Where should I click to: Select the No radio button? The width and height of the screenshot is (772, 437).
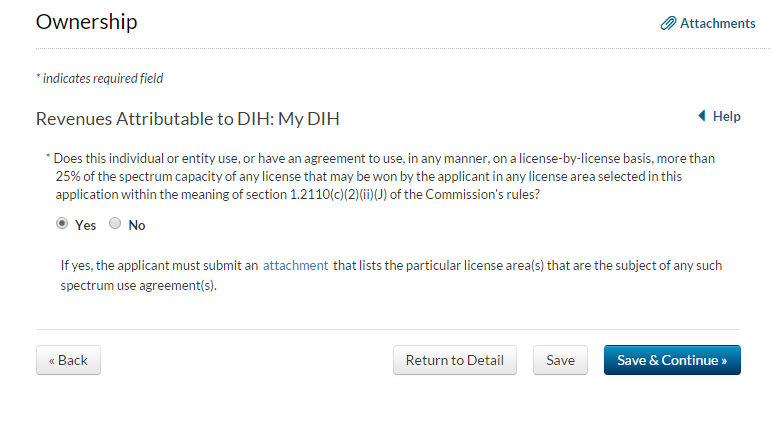pyautogui.click(x=115, y=224)
